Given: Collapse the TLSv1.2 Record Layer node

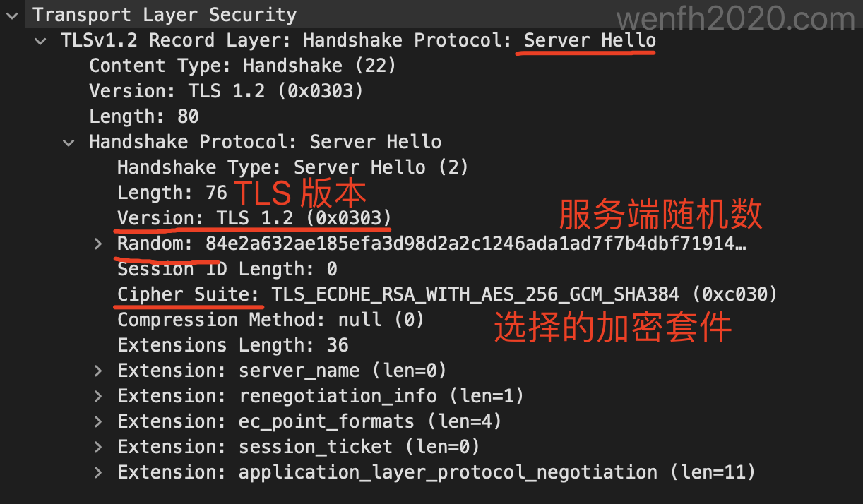Looking at the screenshot, I should click(x=40, y=41).
